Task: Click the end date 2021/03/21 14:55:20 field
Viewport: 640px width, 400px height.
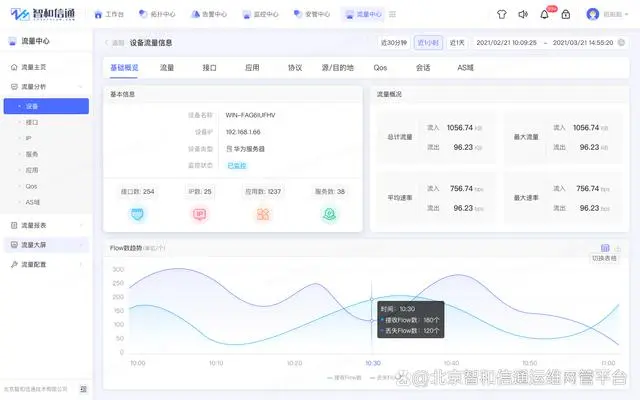Action: 583,42
